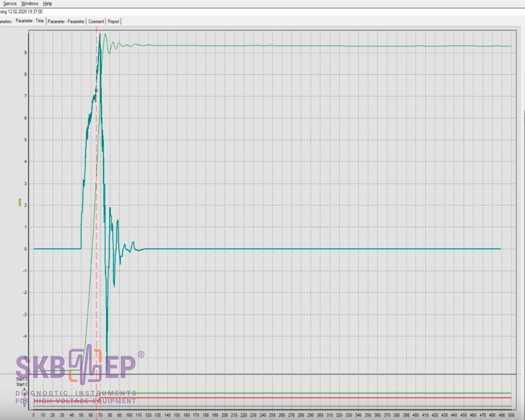Click the 500 mark on the time axis
This screenshot has height=420, width=525.
(x=511, y=415)
